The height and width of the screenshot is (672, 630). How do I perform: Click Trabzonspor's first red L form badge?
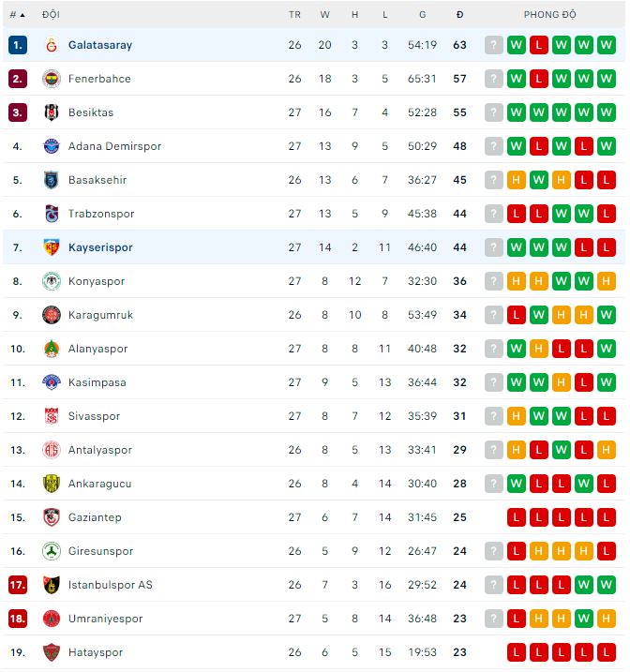point(517,214)
